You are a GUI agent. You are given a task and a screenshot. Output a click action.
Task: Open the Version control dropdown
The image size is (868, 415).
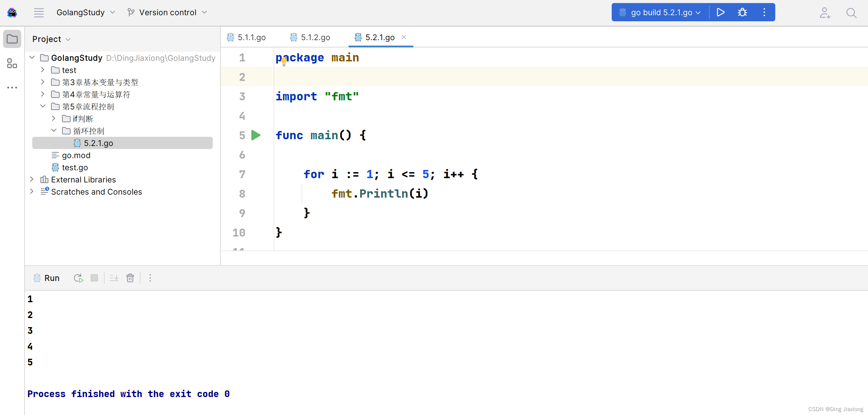coord(167,12)
